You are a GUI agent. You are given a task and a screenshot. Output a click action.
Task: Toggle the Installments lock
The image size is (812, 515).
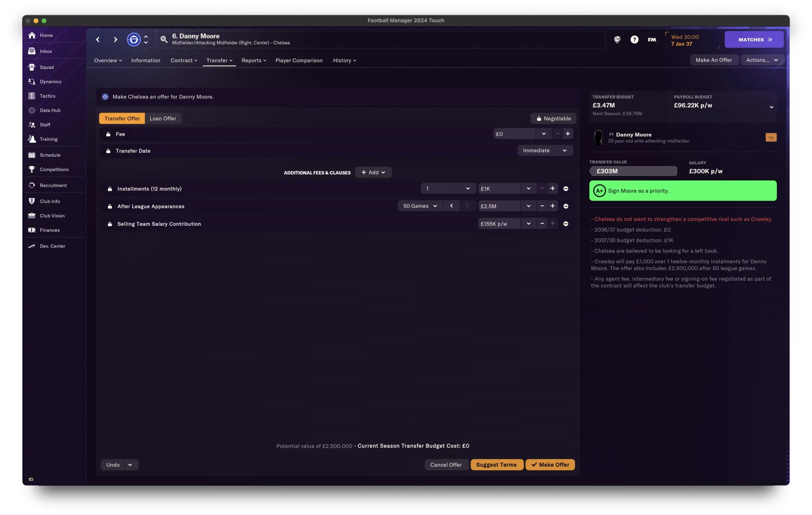point(109,189)
